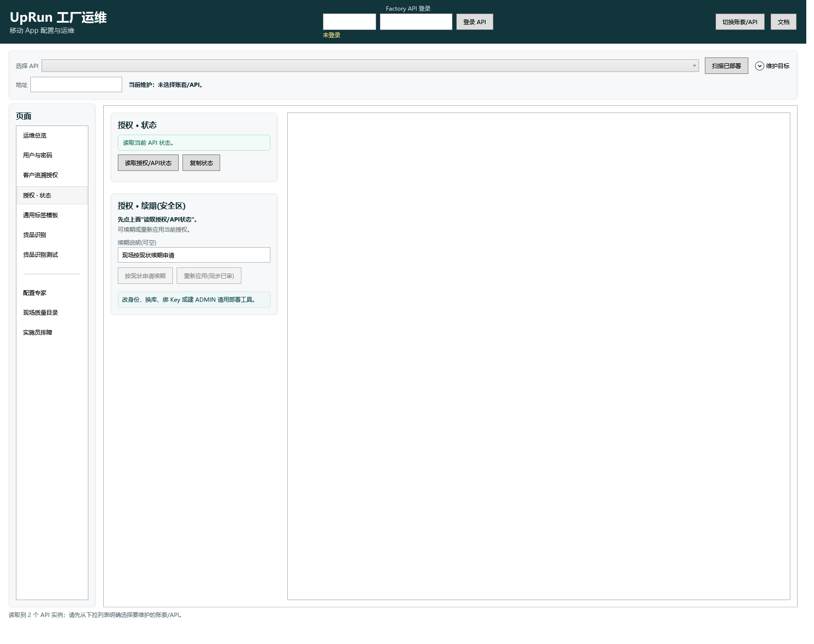Click the 读取到 2 个 API 实例 status message

point(97,615)
